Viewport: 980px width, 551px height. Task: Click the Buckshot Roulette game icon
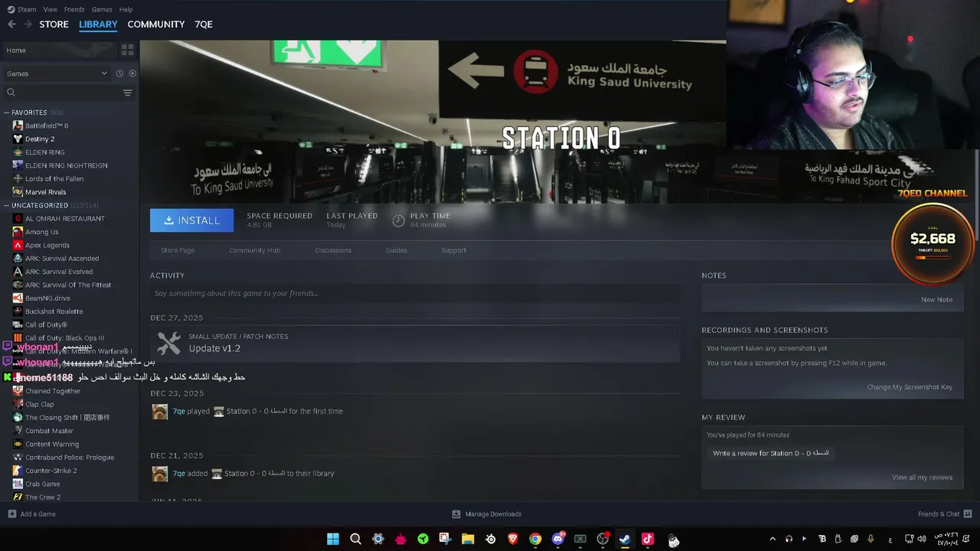(x=18, y=311)
